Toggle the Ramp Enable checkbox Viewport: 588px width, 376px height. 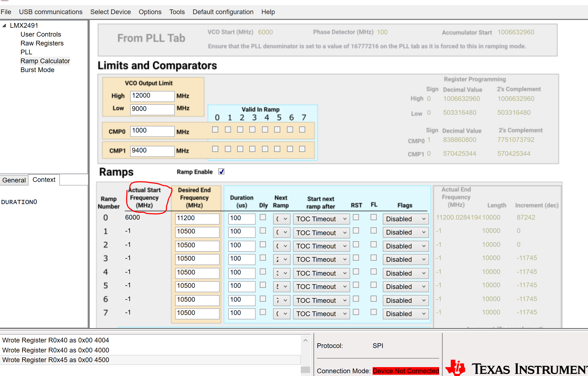pos(221,172)
